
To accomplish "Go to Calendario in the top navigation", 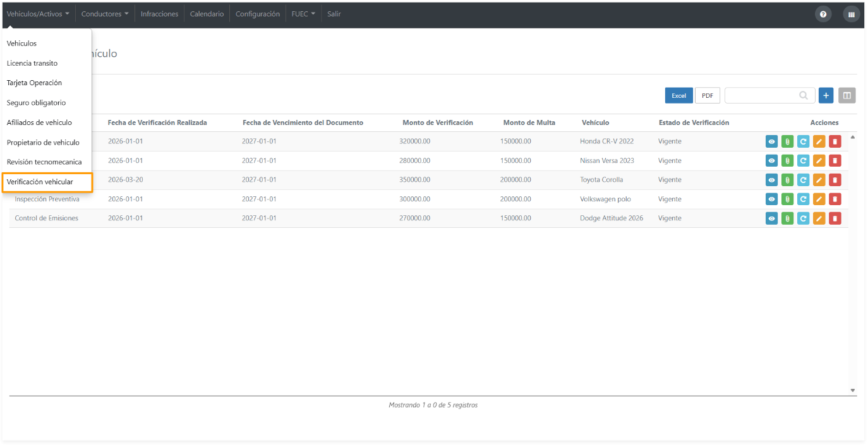I will 207,14.
